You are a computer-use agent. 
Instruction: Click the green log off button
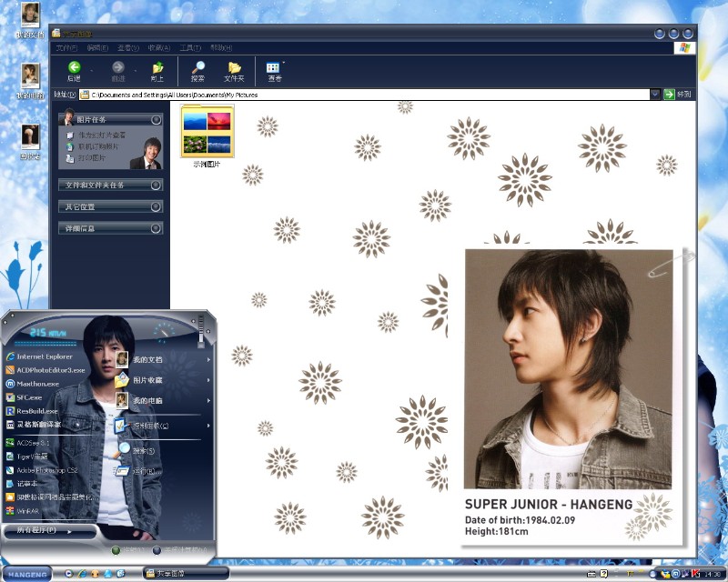(116, 550)
